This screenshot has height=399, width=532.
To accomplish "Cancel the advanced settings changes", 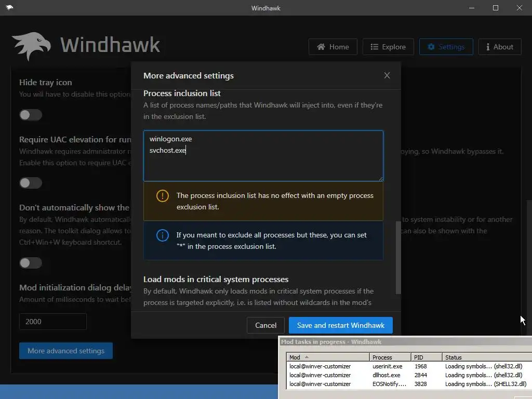I will [x=265, y=325].
